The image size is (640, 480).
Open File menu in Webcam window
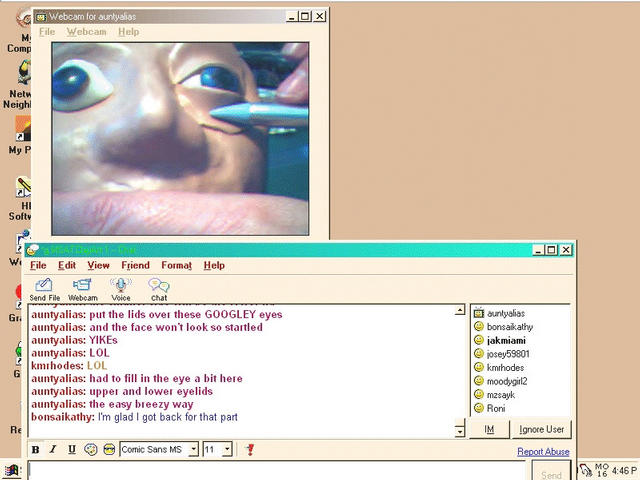point(47,32)
